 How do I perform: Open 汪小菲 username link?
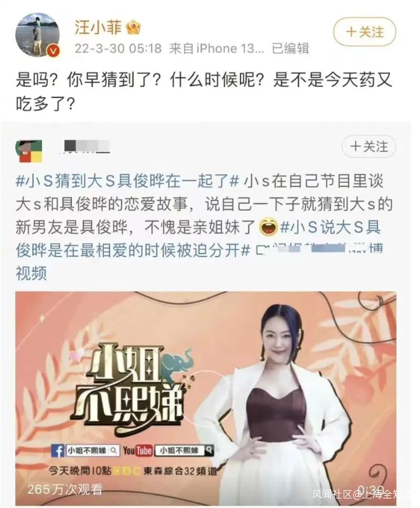98,27
